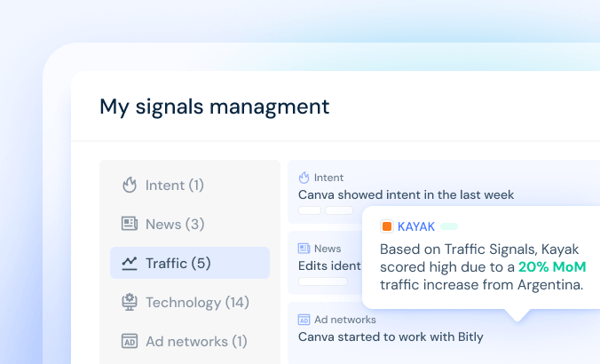Click the green badge next to KAYAK
Viewport: 600px width, 364px height.
[x=449, y=226]
